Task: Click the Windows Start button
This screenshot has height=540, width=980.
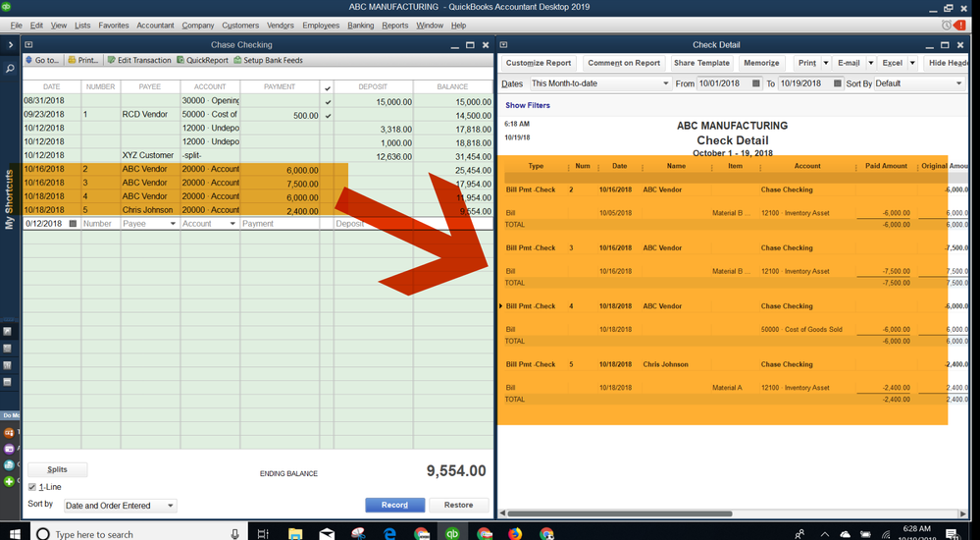Action: pos(14,533)
